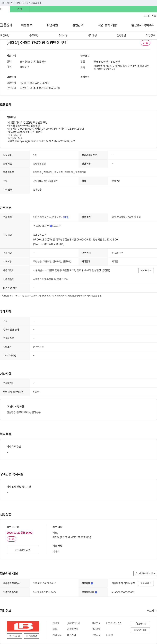Open the 채용정보 이력 button
Image resolution: width=157 pixels, height=644 pixels.
tap(140, 630)
